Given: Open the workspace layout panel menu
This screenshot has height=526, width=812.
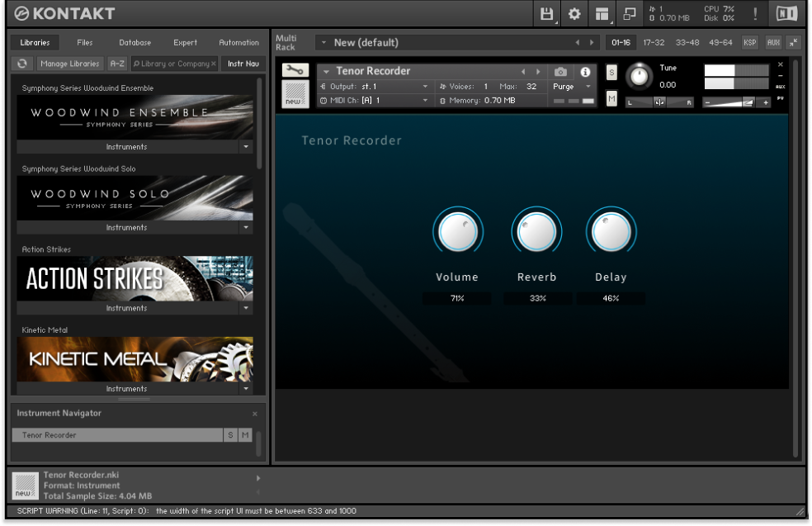Looking at the screenshot, I should click(602, 14).
